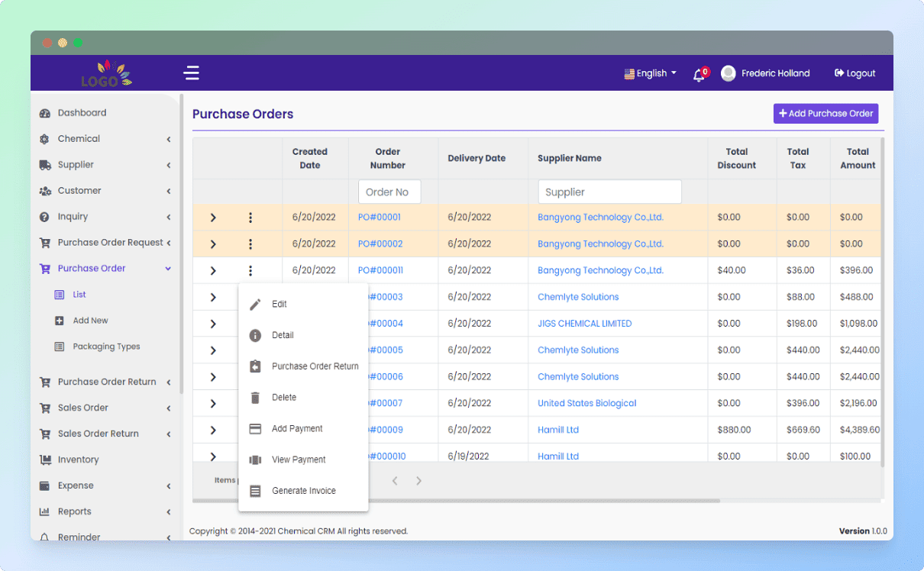Click the Add Purchase Order button

coord(825,114)
